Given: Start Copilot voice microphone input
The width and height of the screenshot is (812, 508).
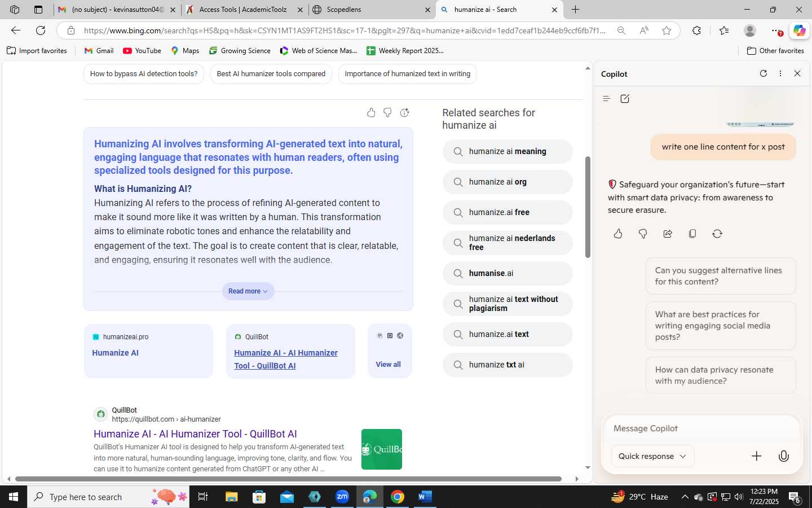Looking at the screenshot, I should [x=784, y=456].
